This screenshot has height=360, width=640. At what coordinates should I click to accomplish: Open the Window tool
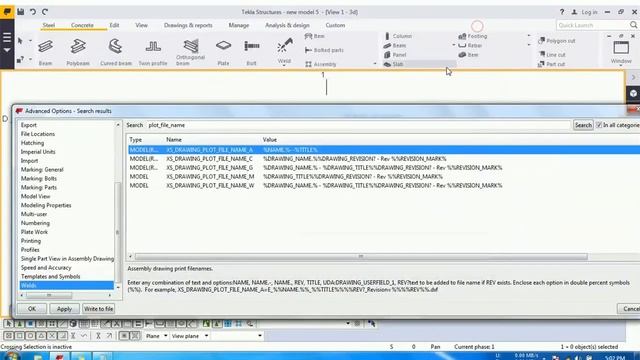621,50
